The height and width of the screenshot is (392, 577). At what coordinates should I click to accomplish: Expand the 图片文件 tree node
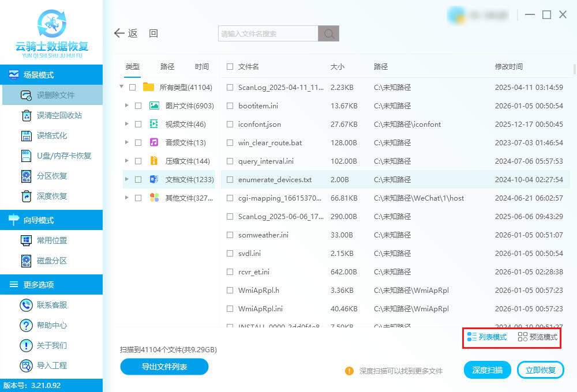coord(126,105)
